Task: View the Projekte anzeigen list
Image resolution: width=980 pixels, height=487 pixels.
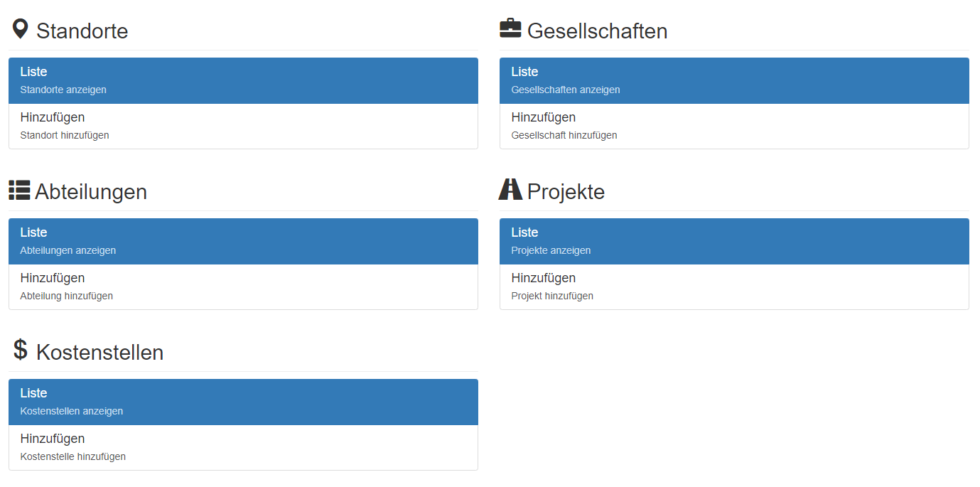Action: (734, 241)
